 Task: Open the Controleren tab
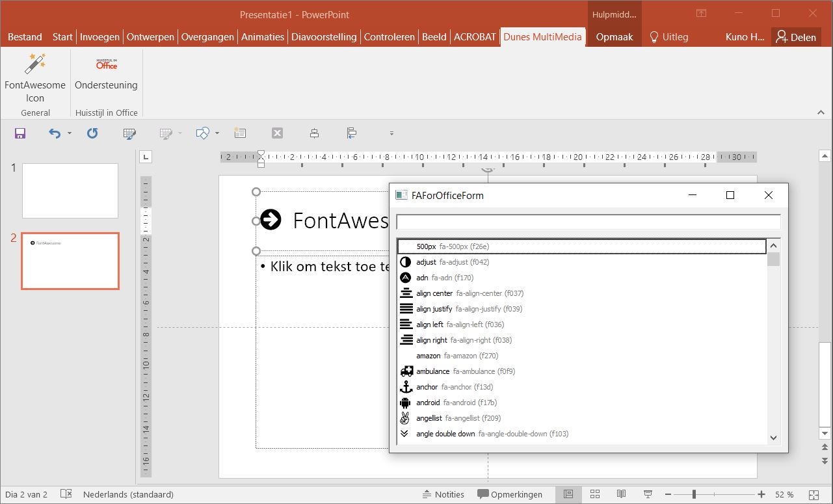[x=390, y=37]
